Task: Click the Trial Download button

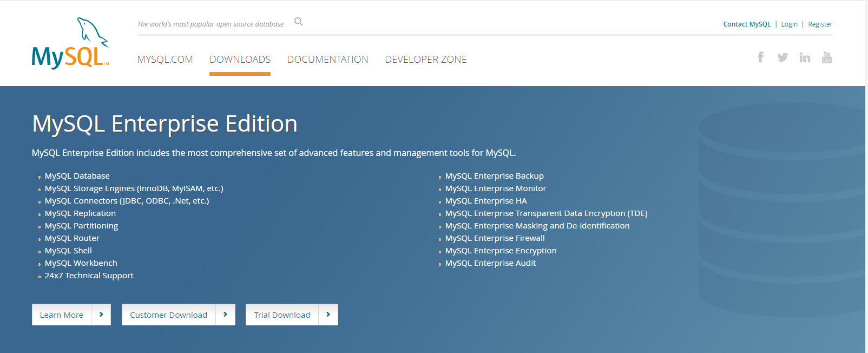Action: [292, 315]
